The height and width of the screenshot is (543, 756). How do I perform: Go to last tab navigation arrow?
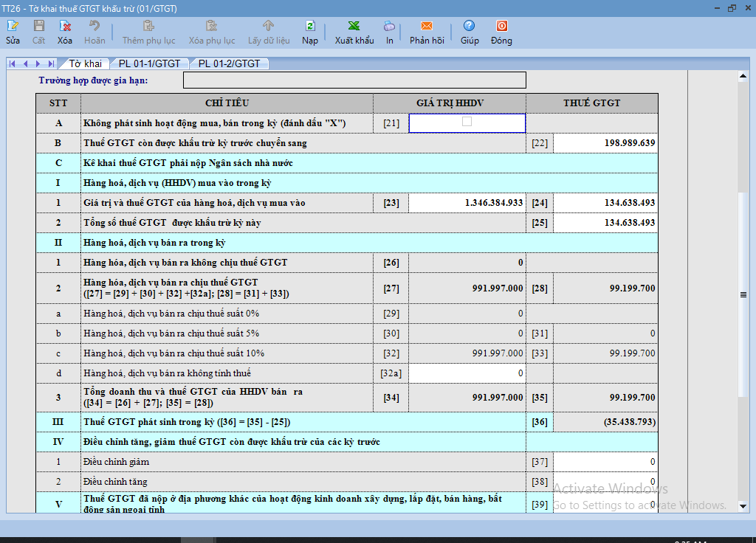[51, 63]
